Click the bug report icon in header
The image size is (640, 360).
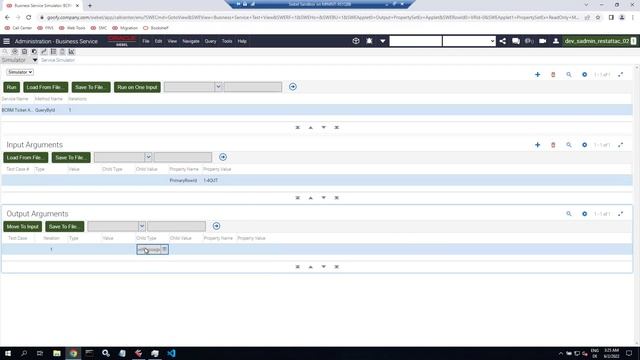tap(369, 41)
